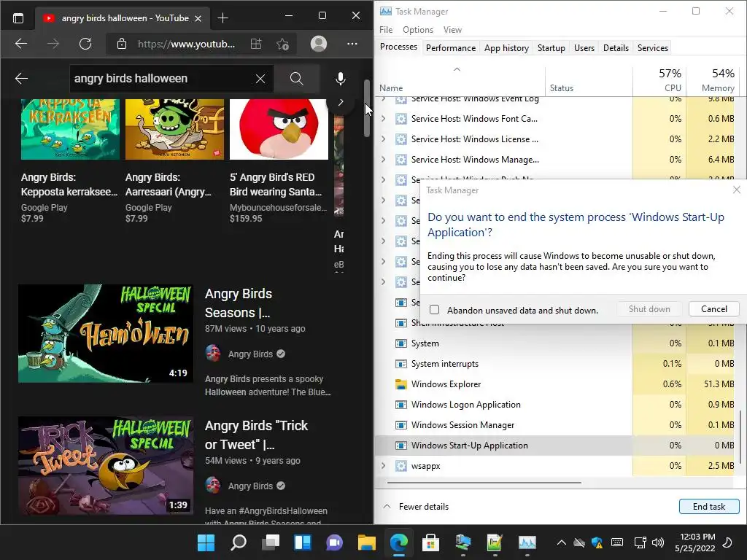The height and width of the screenshot is (560, 747).
Task: Open Task View on taskbar
Action: coord(271,542)
